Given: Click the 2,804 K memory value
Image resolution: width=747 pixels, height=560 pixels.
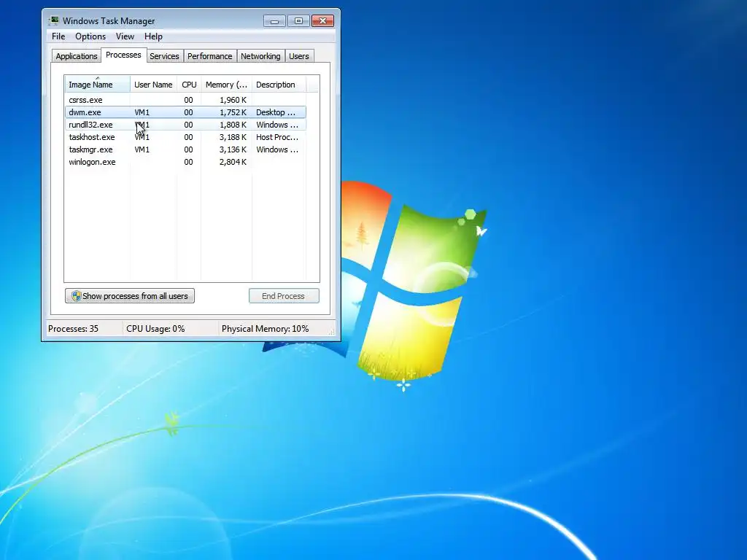Looking at the screenshot, I should tap(233, 162).
